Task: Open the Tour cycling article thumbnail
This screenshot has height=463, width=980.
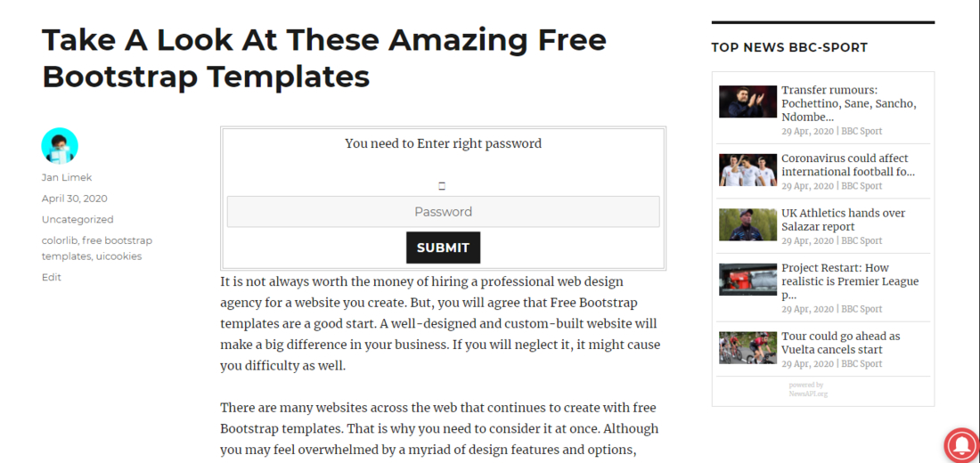Action: point(748,347)
